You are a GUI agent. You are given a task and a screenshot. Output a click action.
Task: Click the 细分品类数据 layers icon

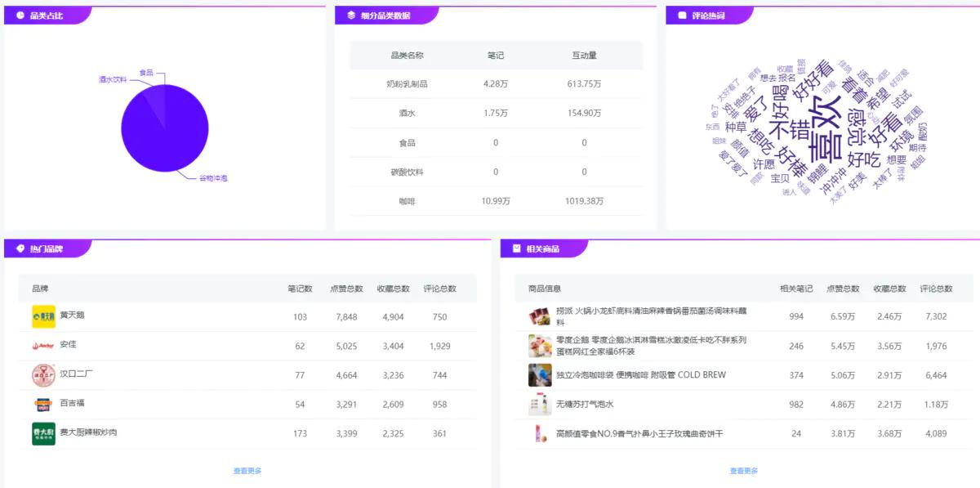pyautogui.click(x=351, y=15)
